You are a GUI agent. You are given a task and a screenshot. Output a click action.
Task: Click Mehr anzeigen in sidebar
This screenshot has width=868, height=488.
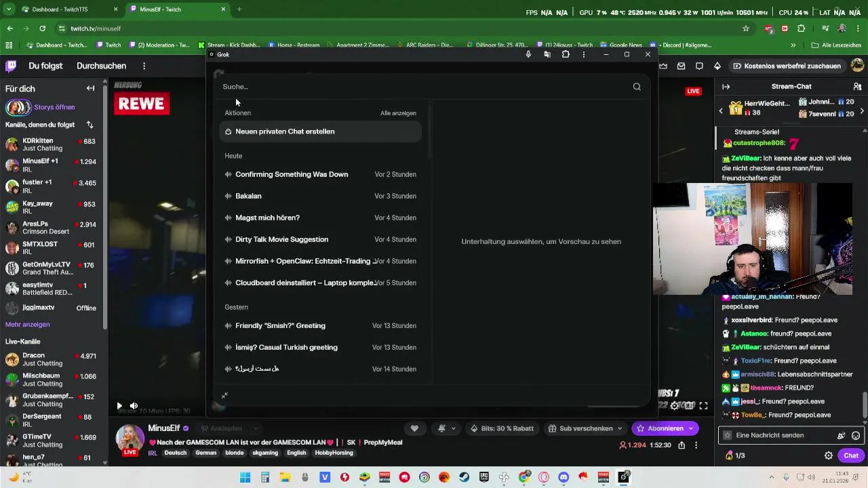pyautogui.click(x=27, y=325)
